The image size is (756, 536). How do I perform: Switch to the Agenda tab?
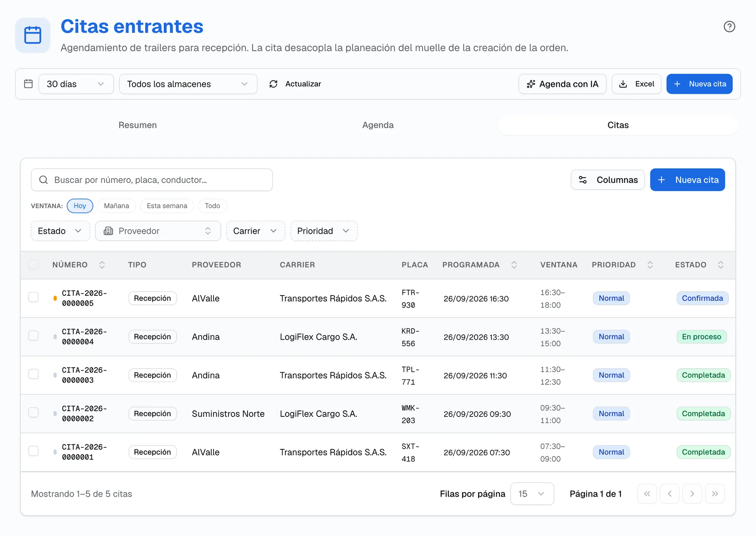pyautogui.click(x=378, y=125)
